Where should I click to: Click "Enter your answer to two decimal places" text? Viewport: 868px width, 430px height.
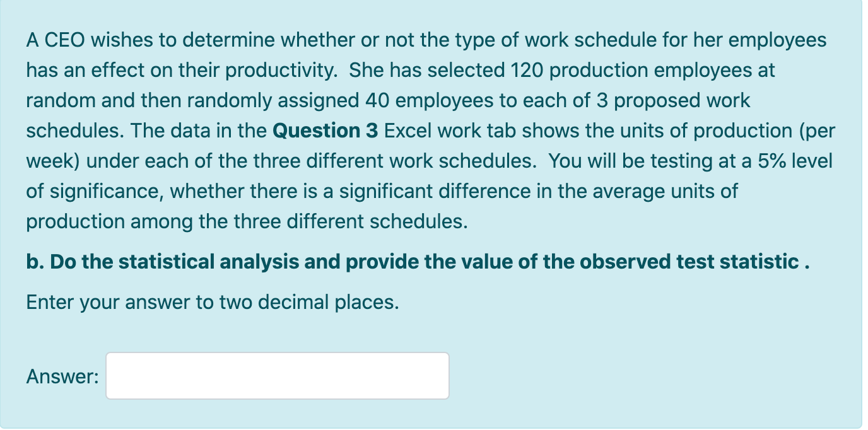pyautogui.click(x=213, y=303)
